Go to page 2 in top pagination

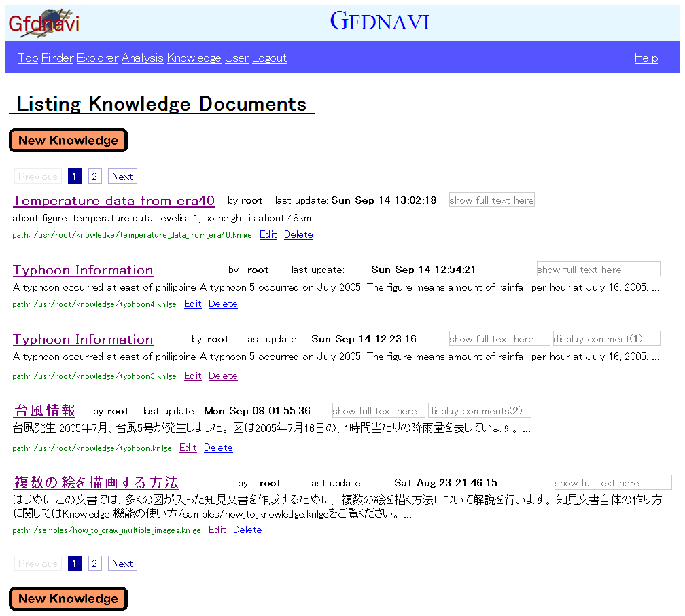[x=94, y=177]
